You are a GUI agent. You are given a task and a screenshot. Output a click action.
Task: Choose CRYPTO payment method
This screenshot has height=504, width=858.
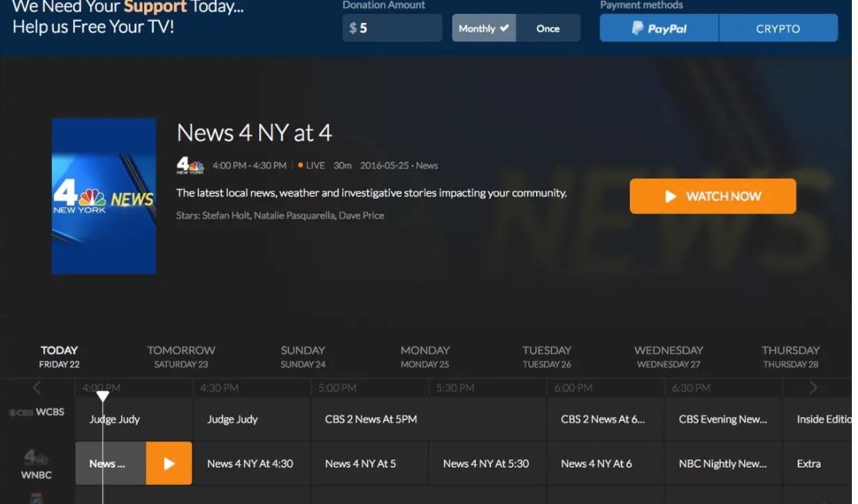tap(778, 28)
